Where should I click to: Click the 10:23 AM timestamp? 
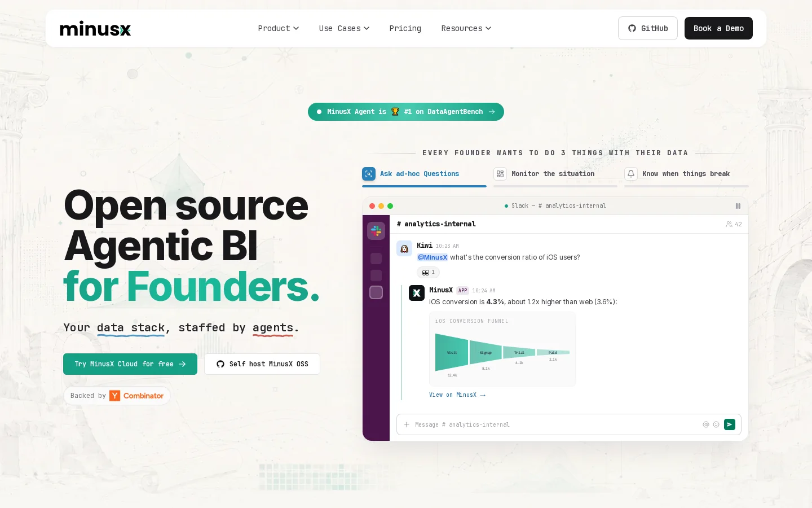[x=447, y=246]
